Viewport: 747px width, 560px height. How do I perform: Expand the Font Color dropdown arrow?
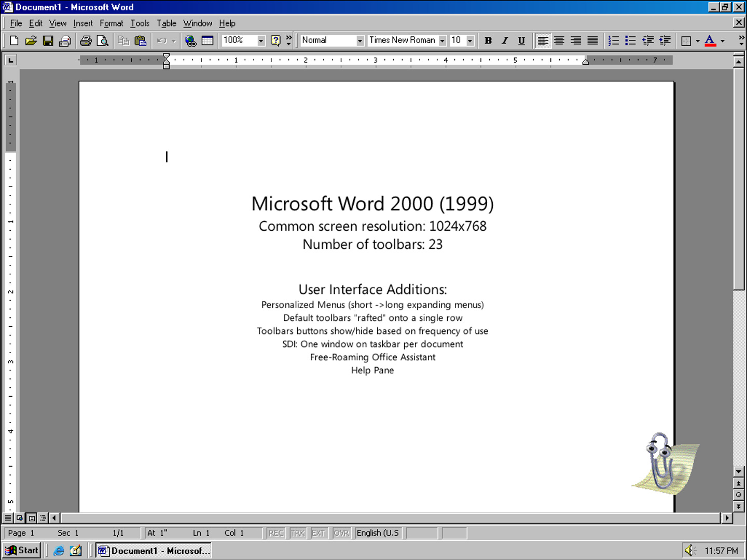[x=723, y=40]
